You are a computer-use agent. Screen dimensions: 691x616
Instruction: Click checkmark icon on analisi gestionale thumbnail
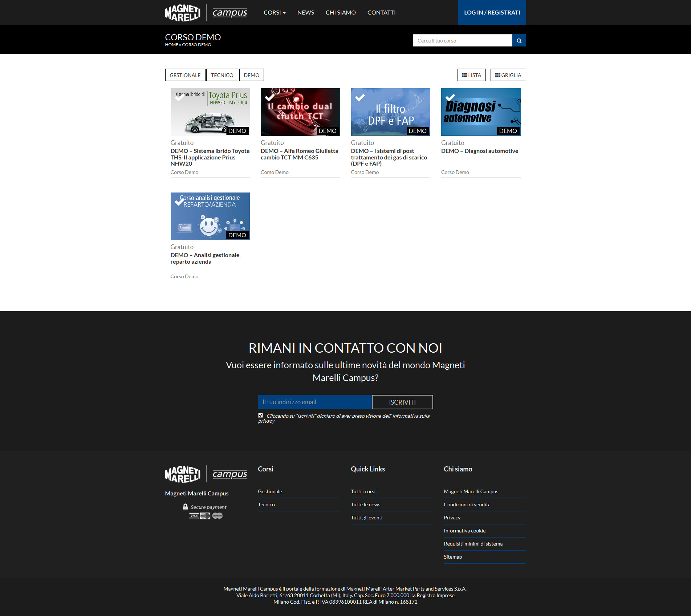click(179, 201)
